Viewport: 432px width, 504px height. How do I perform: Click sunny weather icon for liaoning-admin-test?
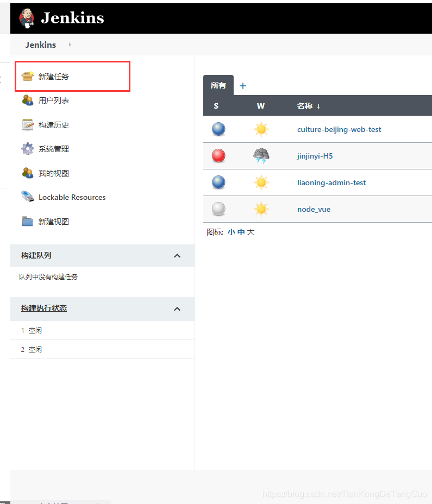click(x=261, y=182)
